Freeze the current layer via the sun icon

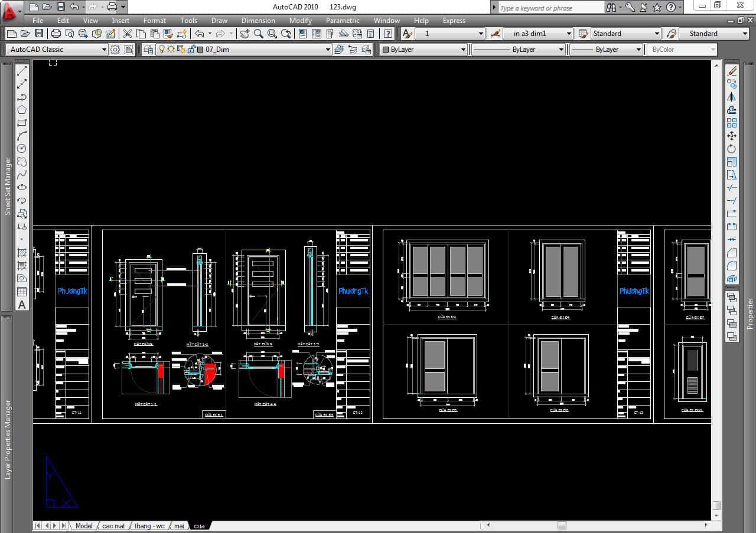171,49
